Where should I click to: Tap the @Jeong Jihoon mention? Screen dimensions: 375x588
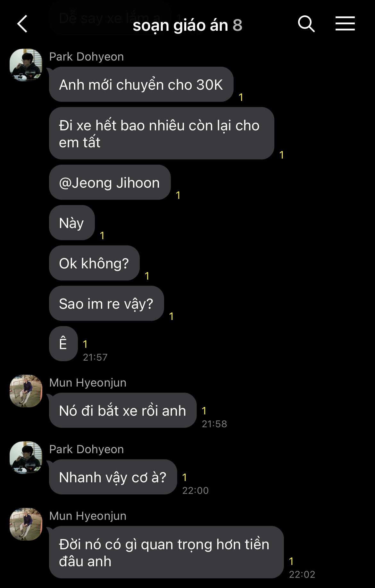click(110, 183)
